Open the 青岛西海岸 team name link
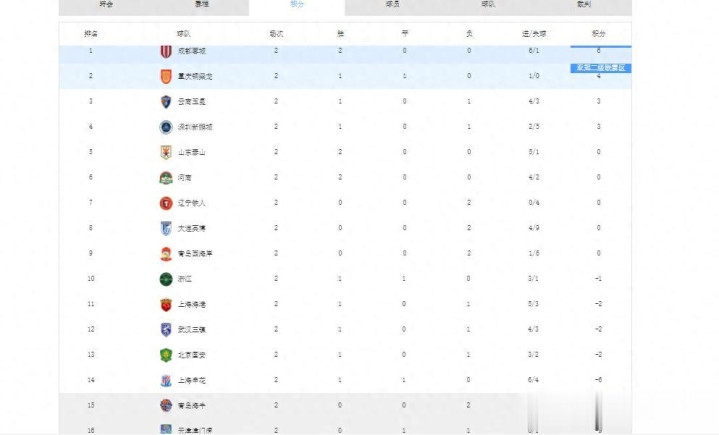Image resolution: width=719 pixels, height=435 pixels. click(195, 254)
